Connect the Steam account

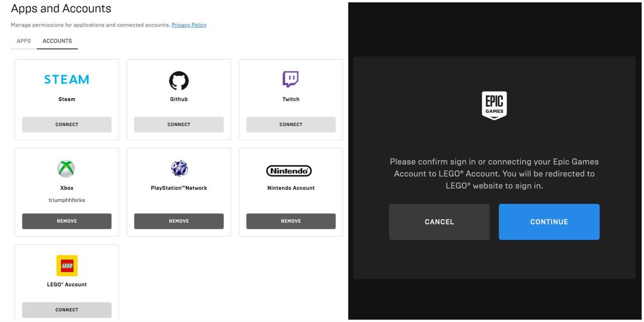pyautogui.click(x=67, y=125)
